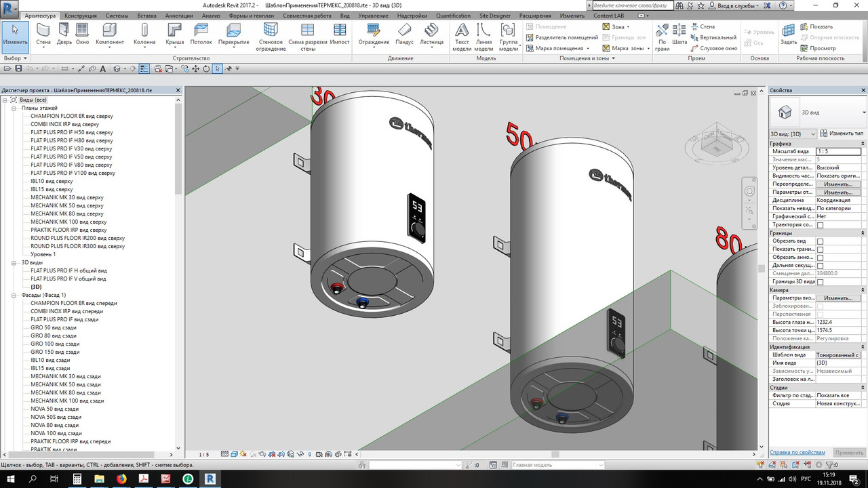The height and width of the screenshot is (488, 868).
Task: Select the Импост (Mullion) tool
Action: pos(340,35)
